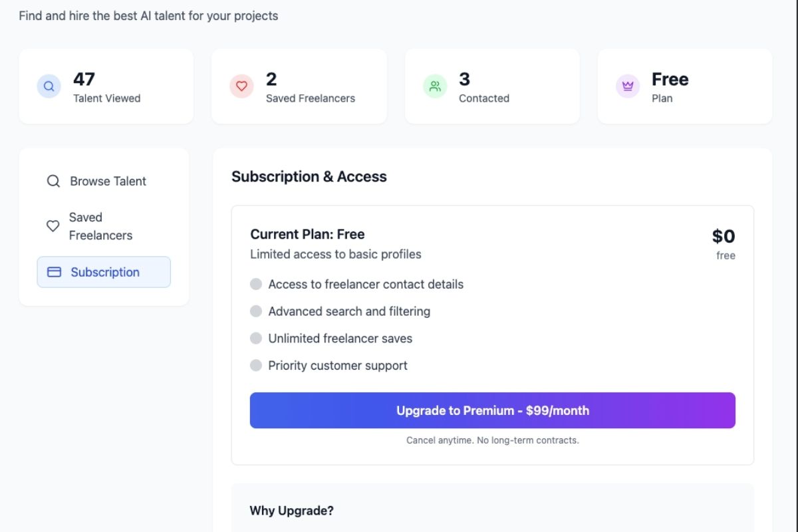Click the Free Plan stat card
Screen dimensions: 798x532
tap(685, 86)
